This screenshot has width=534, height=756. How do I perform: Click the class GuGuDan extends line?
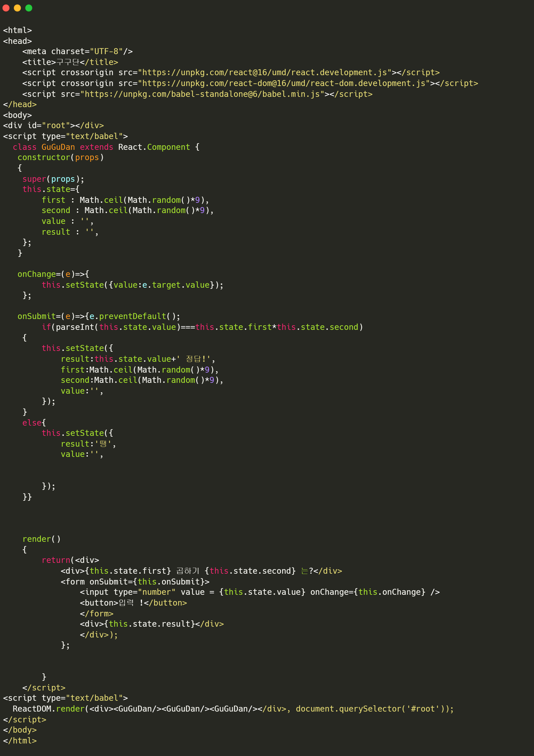click(106, 147)
